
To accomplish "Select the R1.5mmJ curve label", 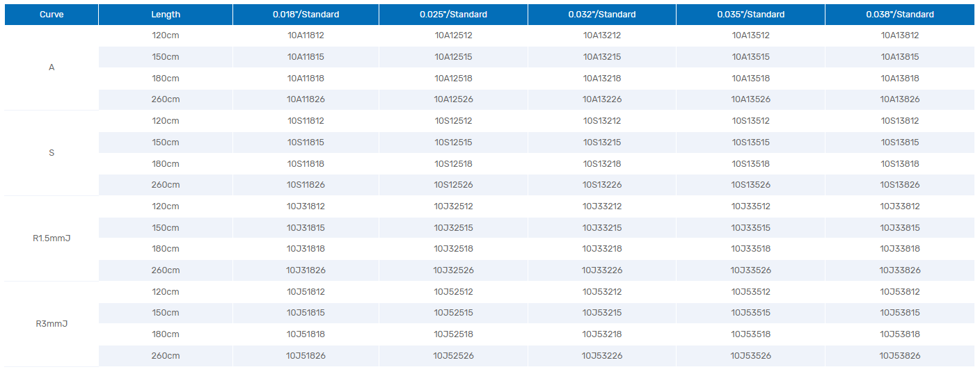I will [52, 238].
